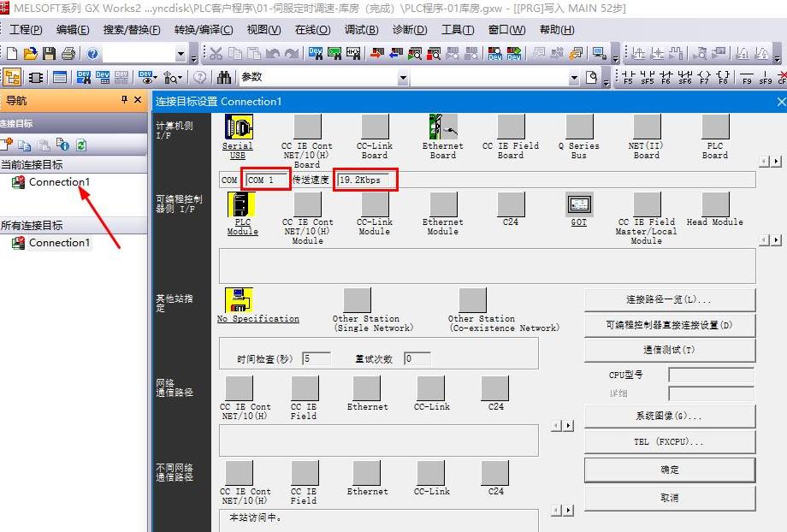Click the scissors cut icon
The image size is (787, 532).
point(216,53)
